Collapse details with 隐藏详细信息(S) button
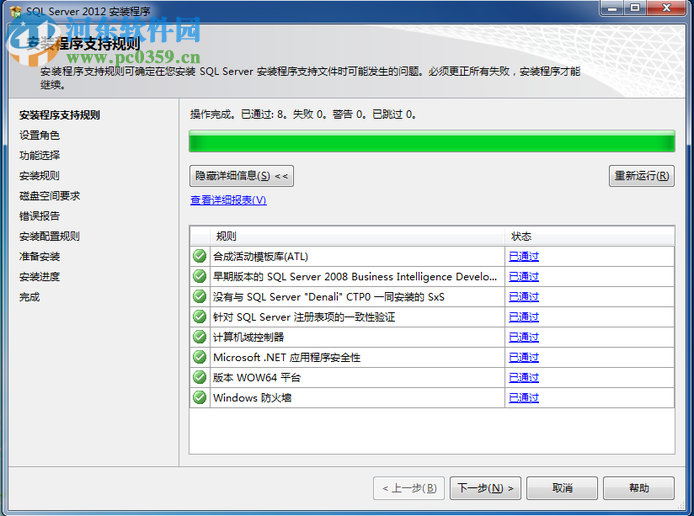The width and height of the screenshot is (694, 516). (x=241, y=176)
